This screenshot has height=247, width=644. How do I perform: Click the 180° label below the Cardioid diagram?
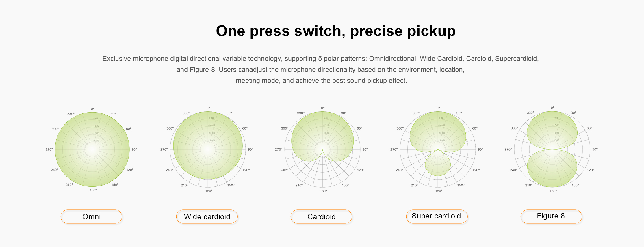[323, 191]
